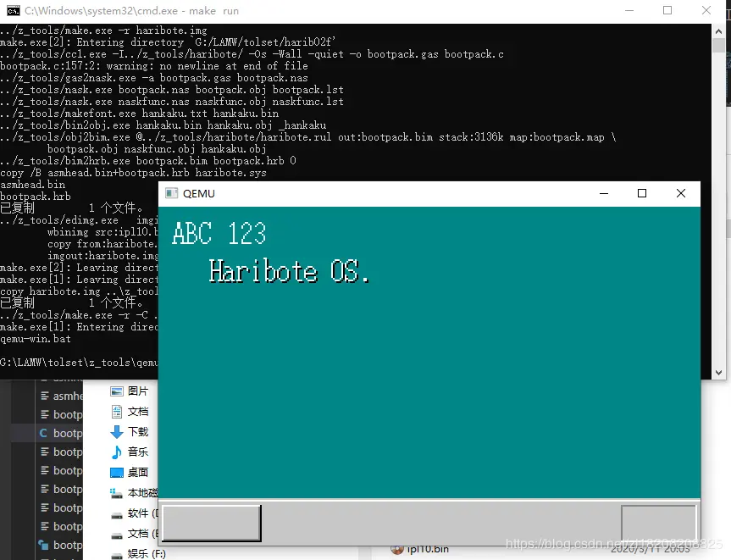Click the Haribote OS taskbar right tray box

click(x=659, y=524)
